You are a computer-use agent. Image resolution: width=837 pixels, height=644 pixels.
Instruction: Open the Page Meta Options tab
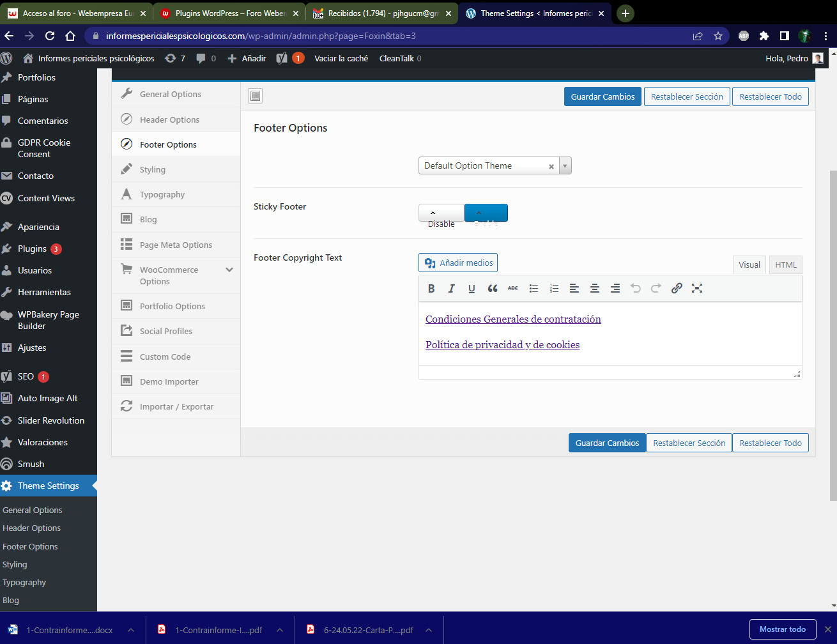pyautogui.click(x=176, y=245)
